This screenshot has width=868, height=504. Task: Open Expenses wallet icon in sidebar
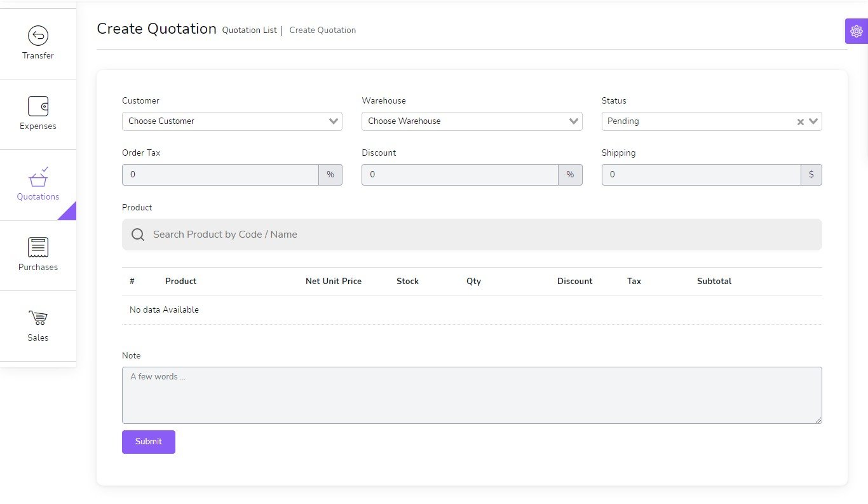coord(38,106)
